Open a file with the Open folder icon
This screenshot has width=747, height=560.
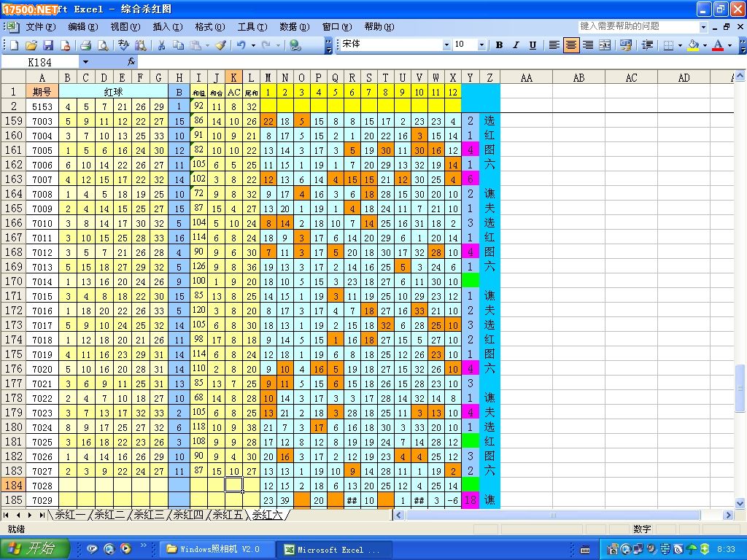[x=31, y=45]
